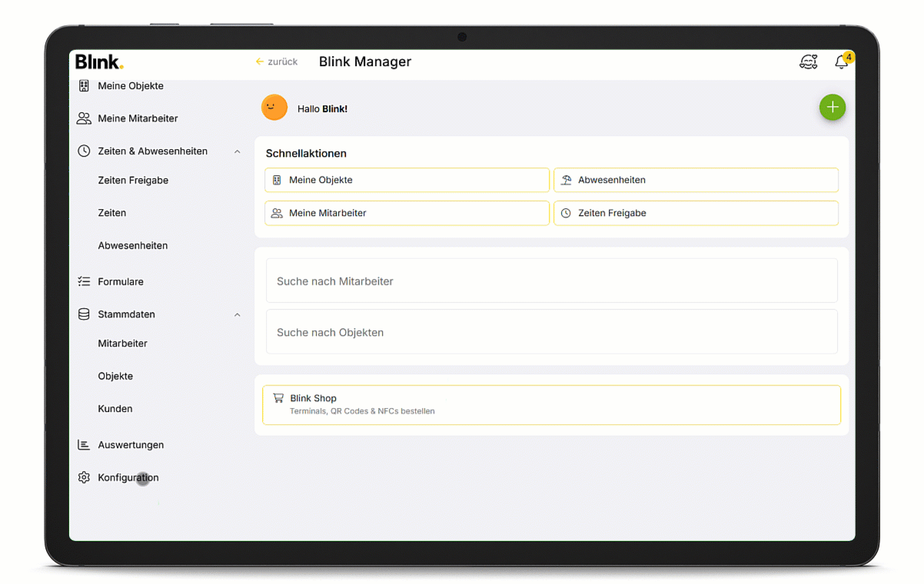This screenshot has height=584, width=924.
Task: Click the support agent headset icon
Action: [x=808, y=62]
